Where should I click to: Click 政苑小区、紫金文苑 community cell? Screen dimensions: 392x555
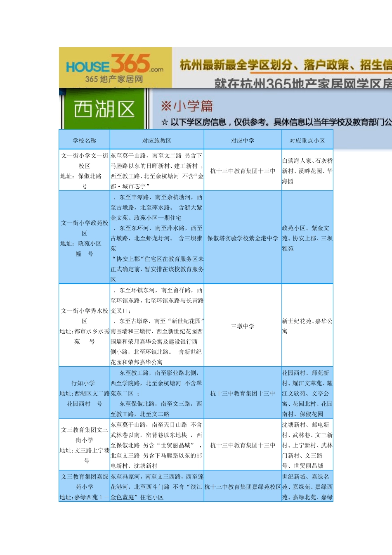(x=307, y=238)
